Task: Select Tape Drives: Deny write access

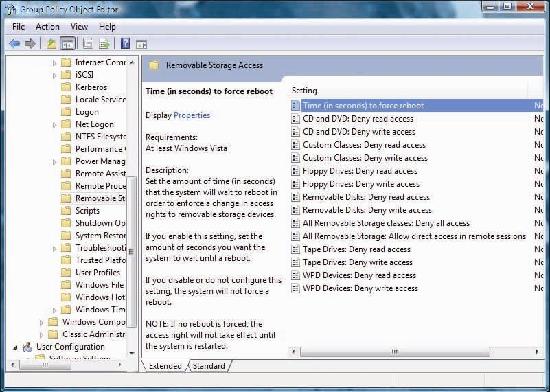Action: coord(357,262)
